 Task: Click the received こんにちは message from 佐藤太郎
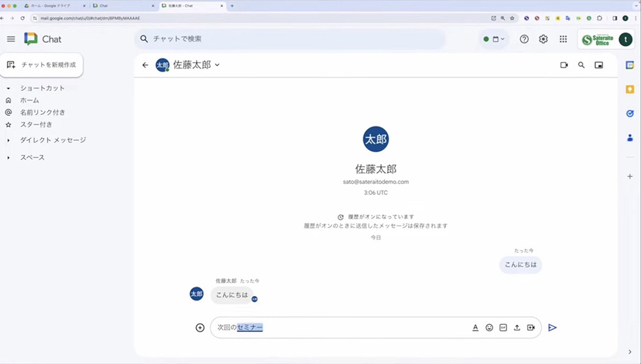[232, 295]
